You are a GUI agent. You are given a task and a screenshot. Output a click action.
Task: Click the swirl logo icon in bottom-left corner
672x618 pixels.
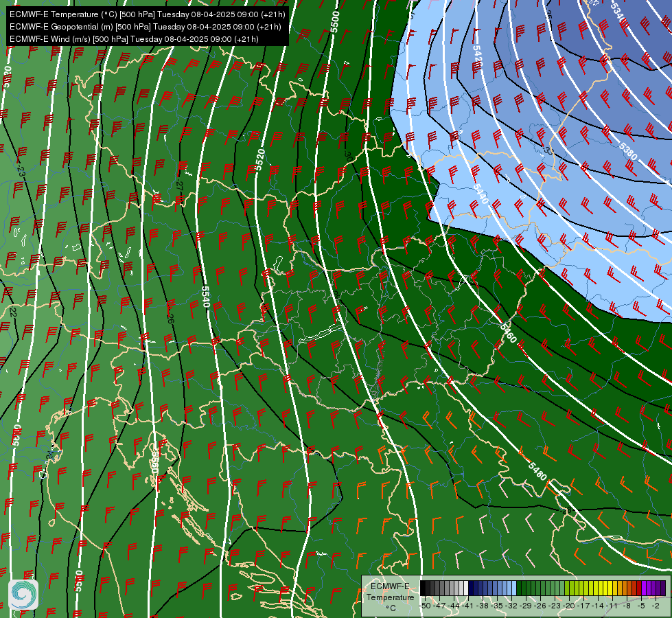(23, 595)
